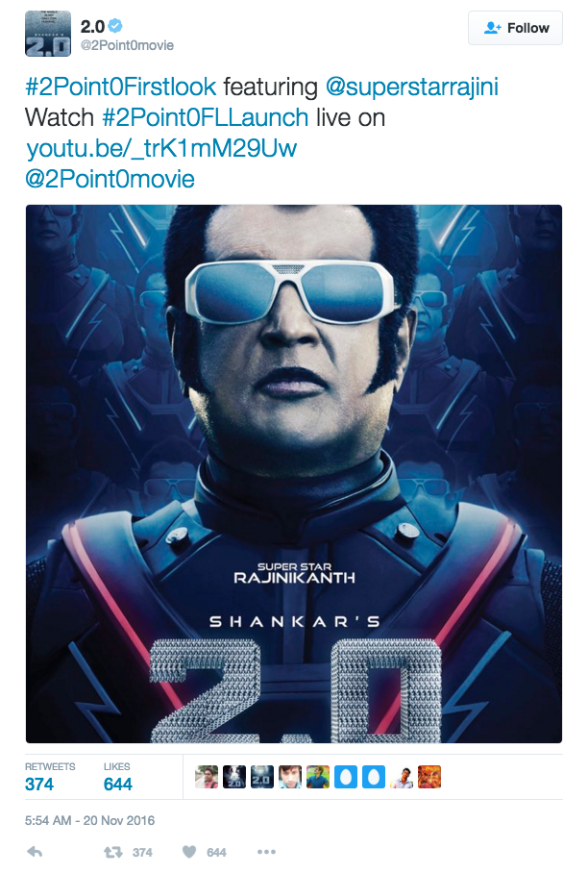Open the three-dot more options menu
This screenshot has width=588, height=873.
(x=266, y=852)
